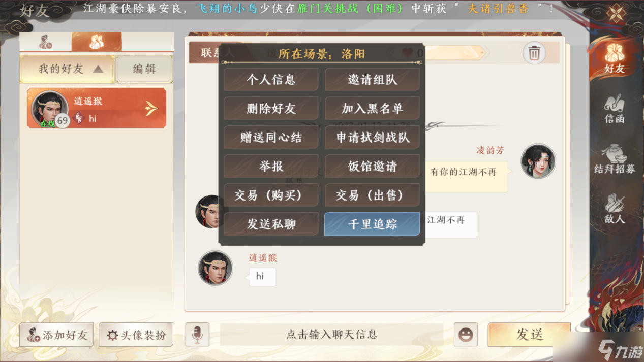The image size is (644, 362).
Task: Click the 点击输入聊天信息 chat input field
Action: (331, 334)
